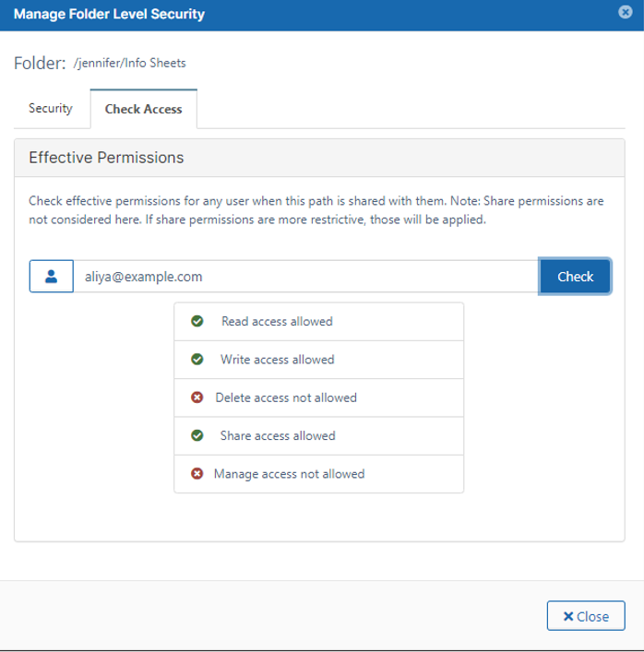This screenshot has width=644, height=652.
Task: Select the Check Access tab
Action: point(143,109)
